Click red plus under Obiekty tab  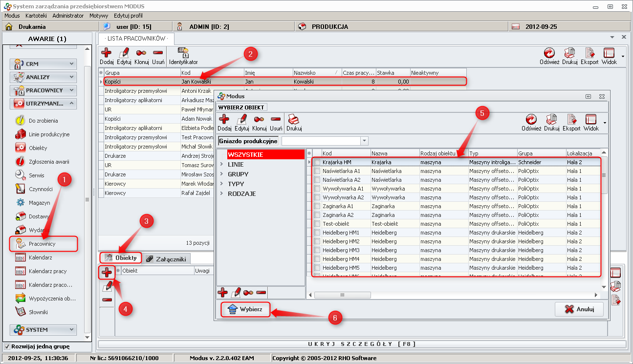pyautogui.click(x=107, y=272)
